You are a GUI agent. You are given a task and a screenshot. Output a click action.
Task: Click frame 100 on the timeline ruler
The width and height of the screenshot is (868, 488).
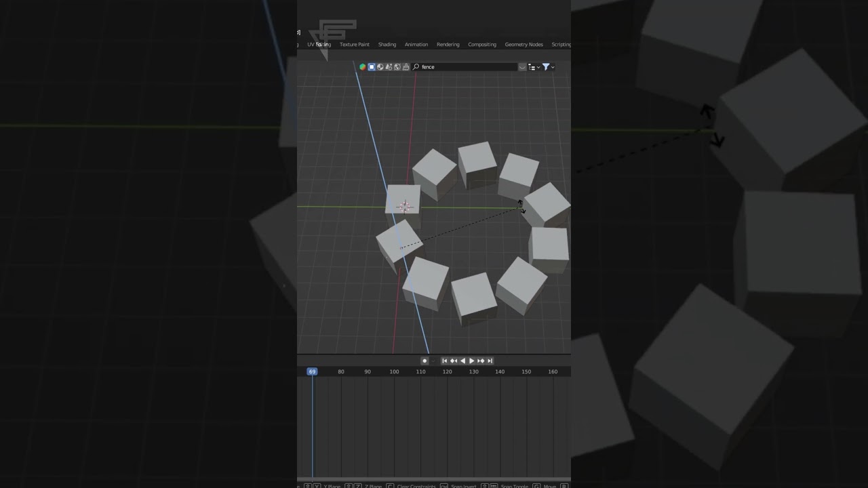(x=394, y=371)
